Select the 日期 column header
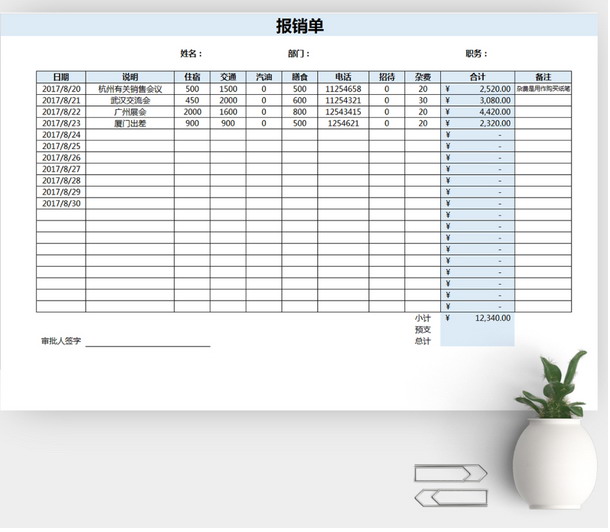The width and height of the screenshot is (610, 532). point(61,77)
